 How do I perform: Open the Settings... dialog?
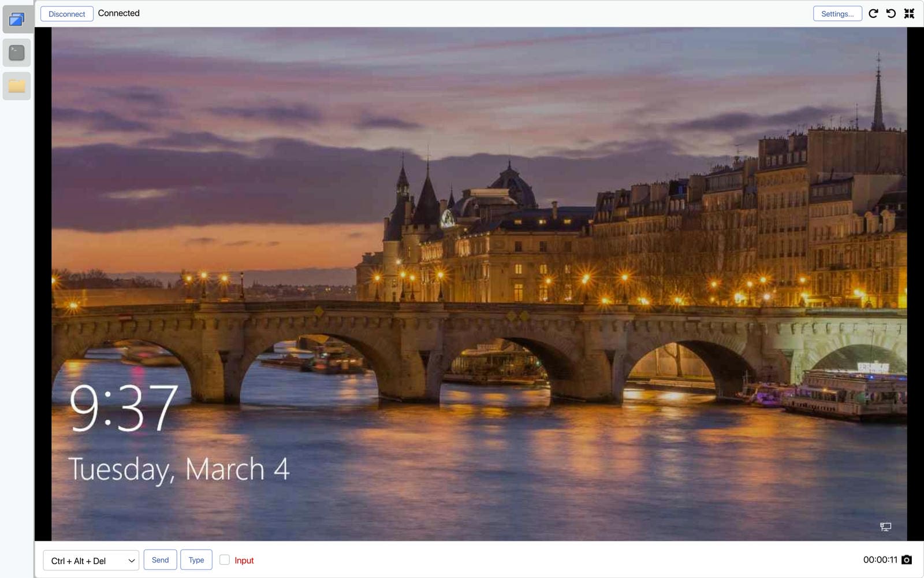(x=837, y=14)
